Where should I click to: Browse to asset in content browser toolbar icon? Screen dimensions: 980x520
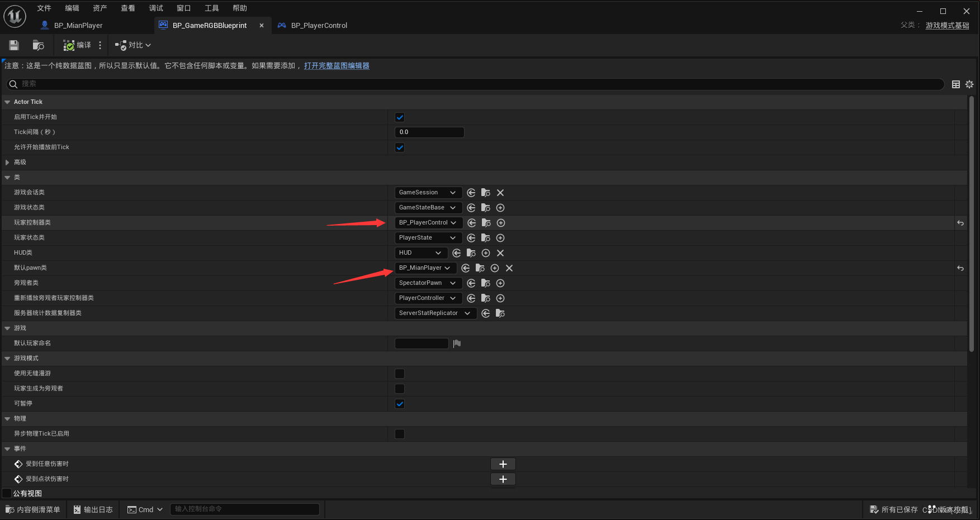click(38, 45)
